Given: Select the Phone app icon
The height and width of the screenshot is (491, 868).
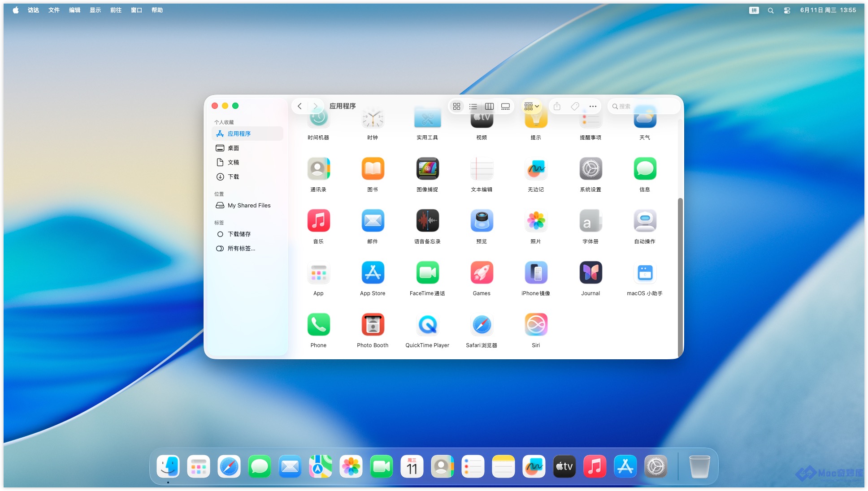Looking at the screenshot, I should click(x=318, y=325).
